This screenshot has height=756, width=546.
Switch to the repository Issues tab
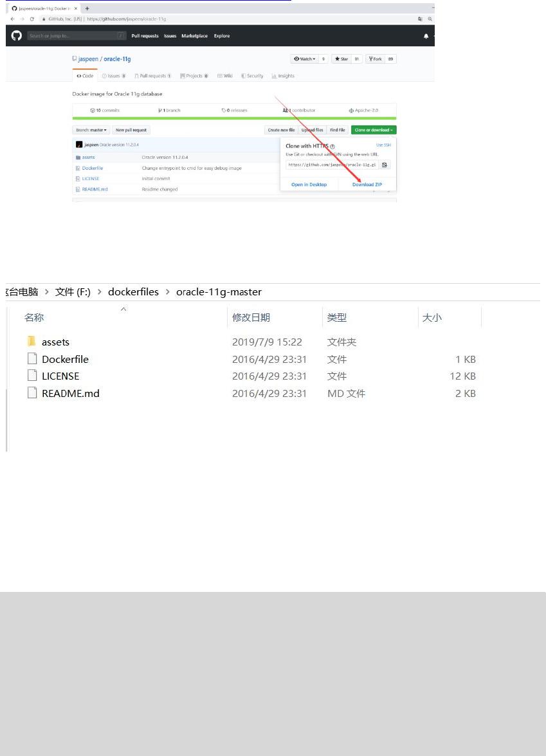click(114, 76)
